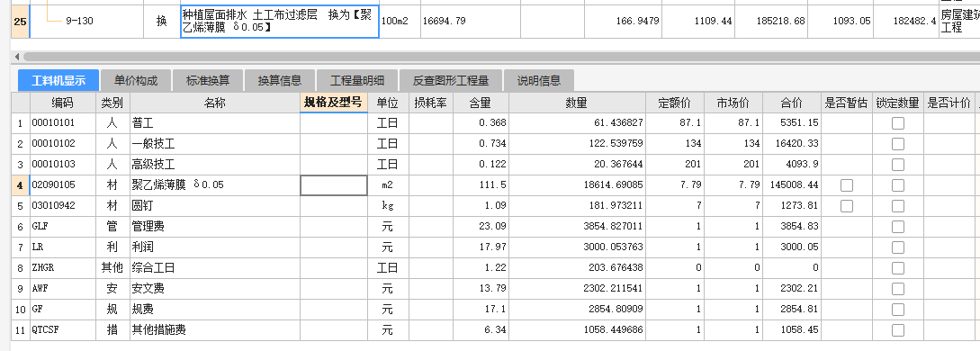Select the 工料机显示 tab
This screenshot has width=980, height=351.
click(58, 81)
